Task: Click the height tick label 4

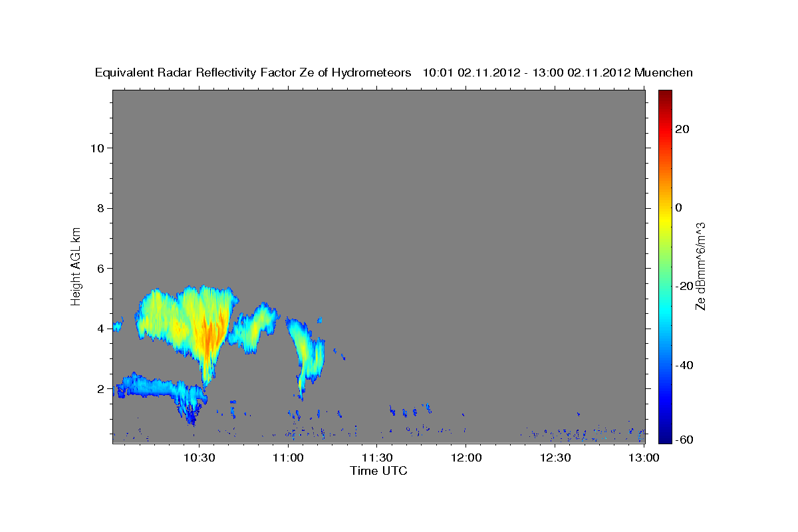Action: (x=100, y=329)
